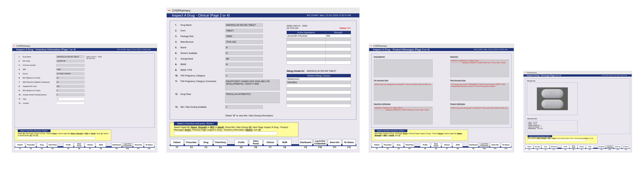Focus the command input field in the Clinical window
The image size is (644, 182).
(225, 133)
